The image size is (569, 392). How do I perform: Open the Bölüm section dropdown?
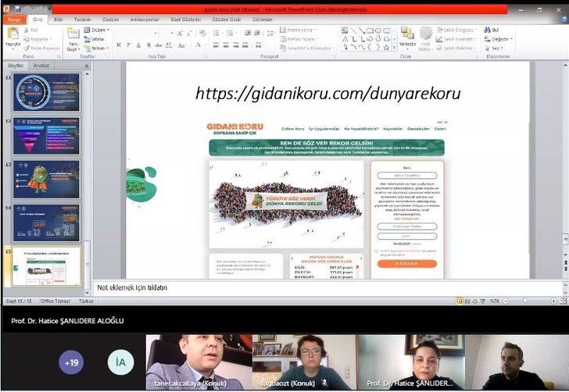97,48
